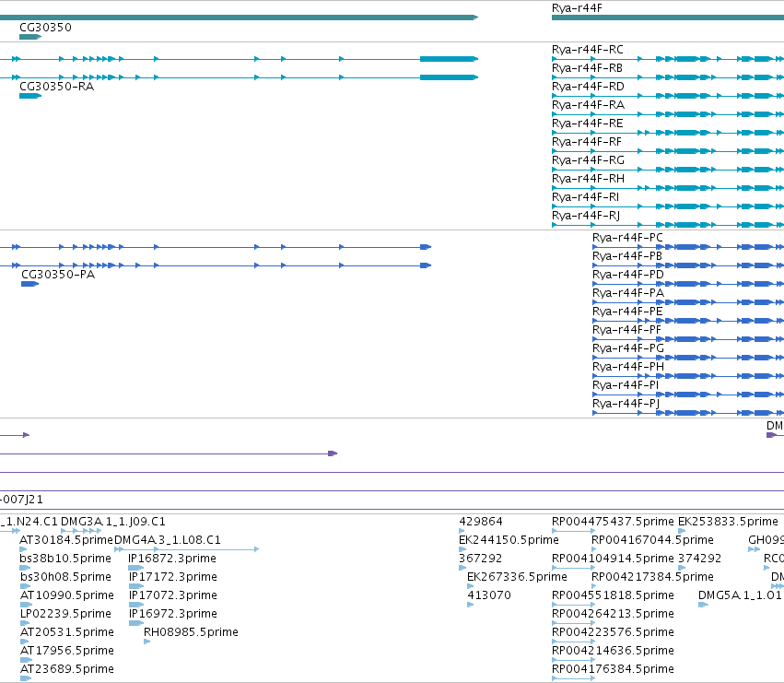Image resolution: width=784 pixels, height=683 pixels.
Task: Click the EK267336.5prime EST label
Action: tap(517, 577)
